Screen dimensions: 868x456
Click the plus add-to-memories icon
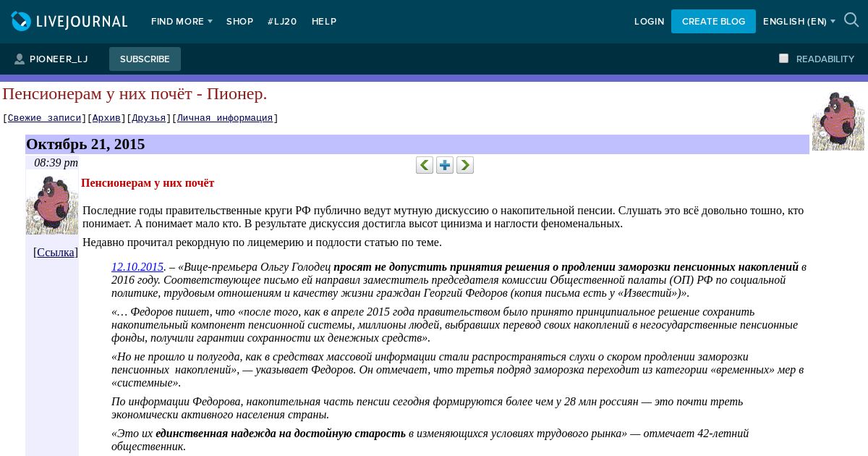[445, 165]
